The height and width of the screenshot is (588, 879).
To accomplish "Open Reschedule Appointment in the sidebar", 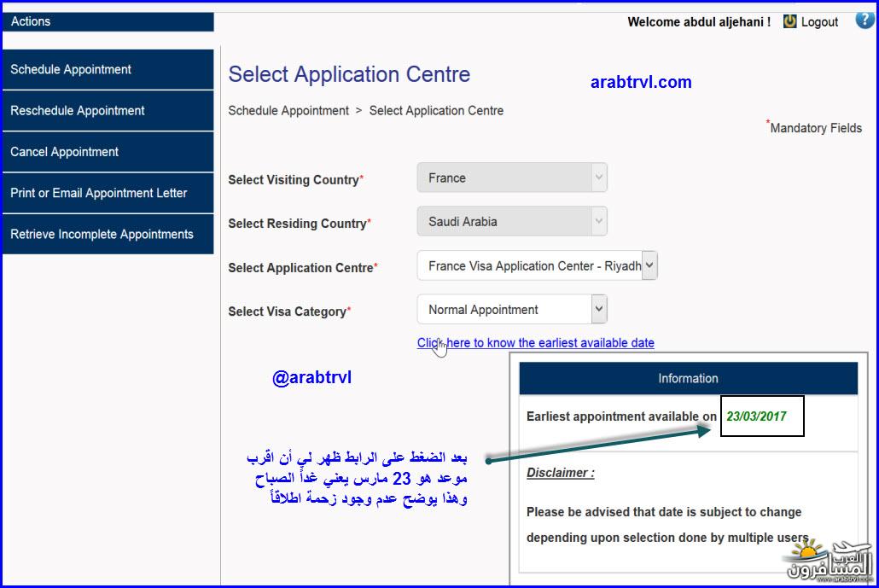I will [x=108, y=111].
